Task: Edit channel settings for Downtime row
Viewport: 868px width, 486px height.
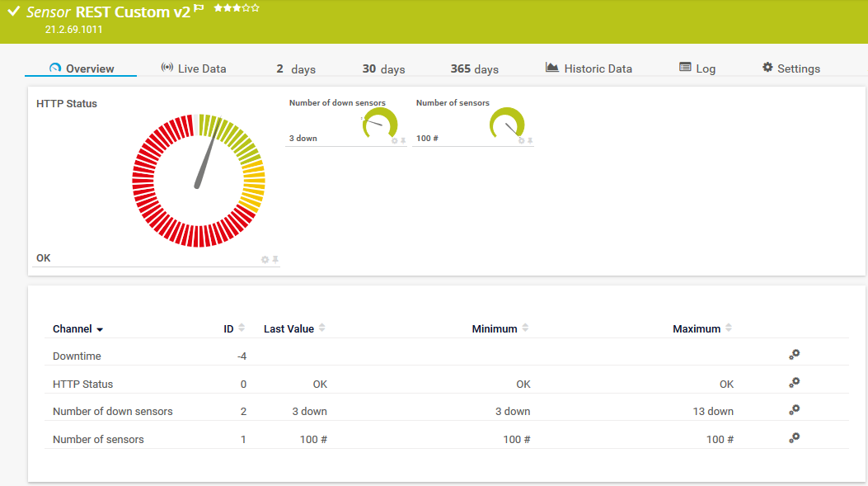Action: tap(794, 355)
